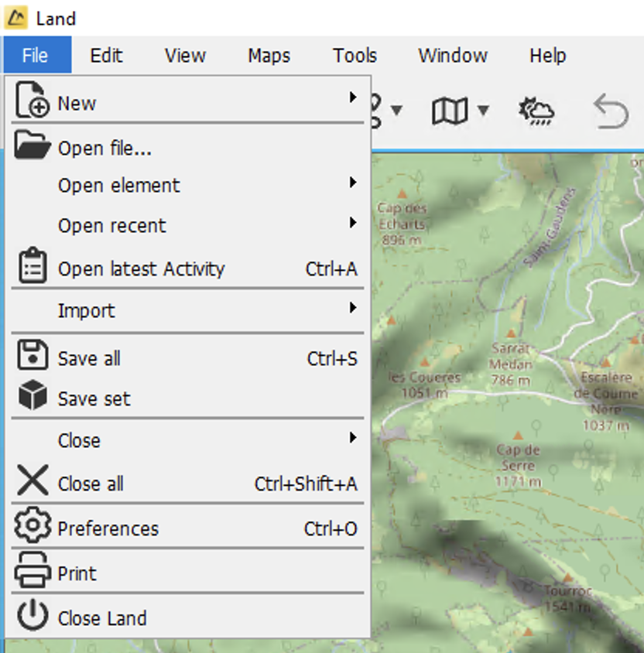
Task: Click the New document icon
Action: coord(33,100)
